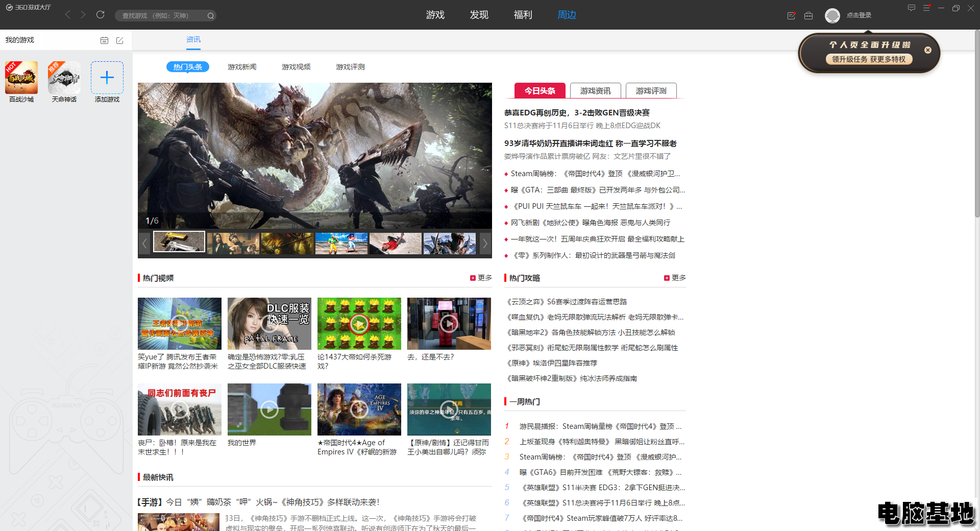This screenshot has height=531, width=980.
Task: Launch the 天命神话 game icon
Action: (64, 78)
